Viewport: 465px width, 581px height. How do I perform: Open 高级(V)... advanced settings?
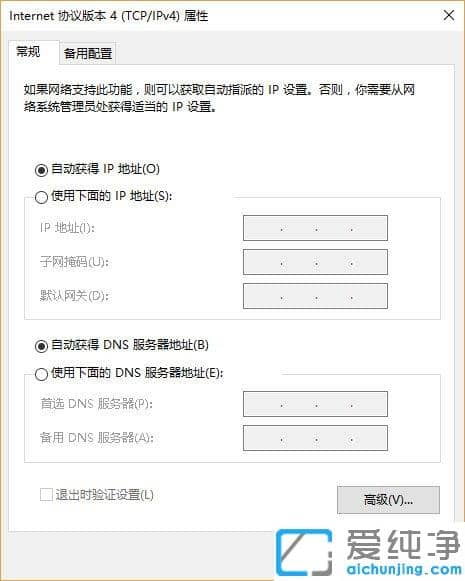[388, 500]
